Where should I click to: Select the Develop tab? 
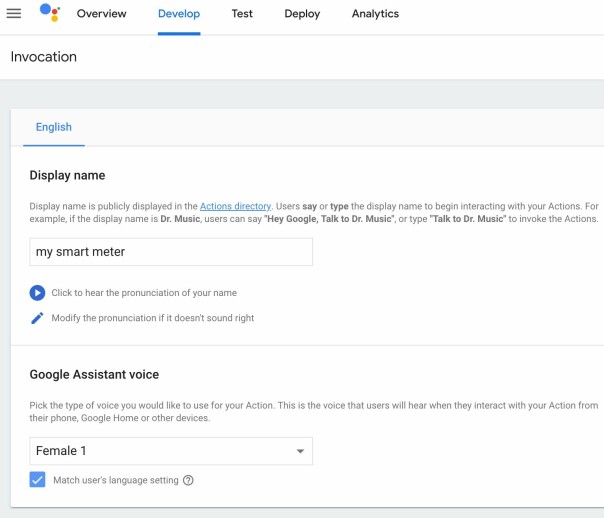coord(179,14)
